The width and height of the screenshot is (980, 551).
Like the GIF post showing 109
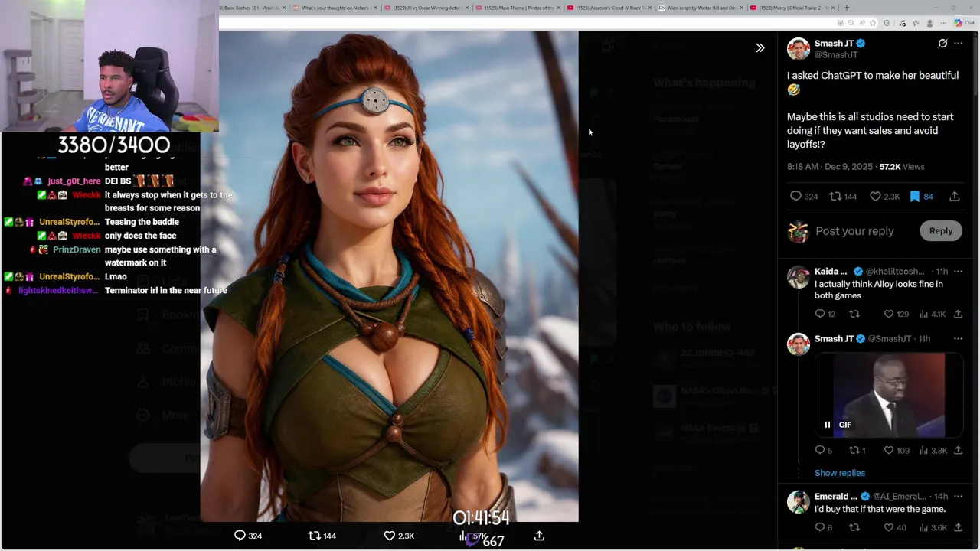pos(896,451)
